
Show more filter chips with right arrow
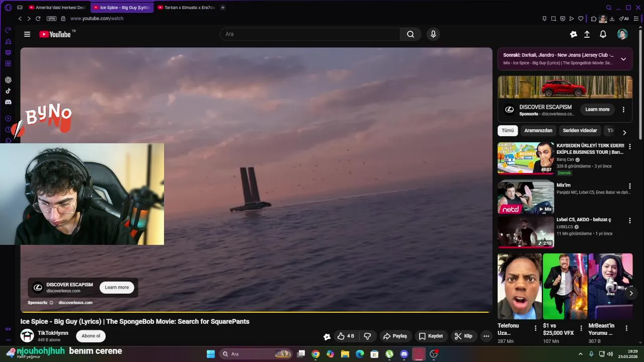click(624, 133)
